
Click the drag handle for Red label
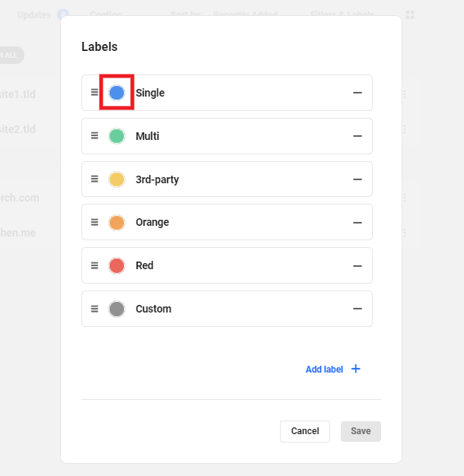[x=94, y=265]
